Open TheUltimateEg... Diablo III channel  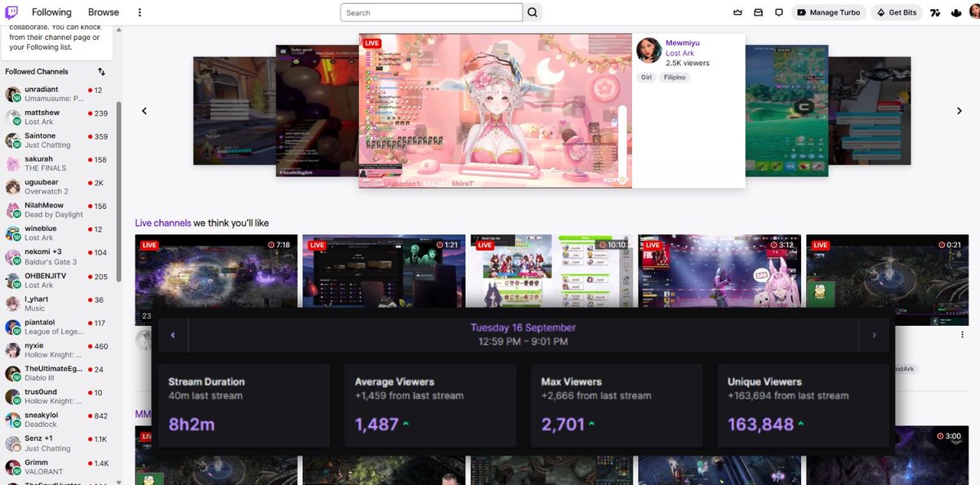point(57,374)
